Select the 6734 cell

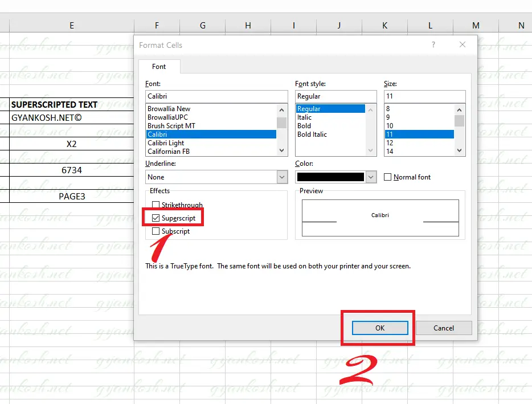pyautogui.click(x=72, y=170)
